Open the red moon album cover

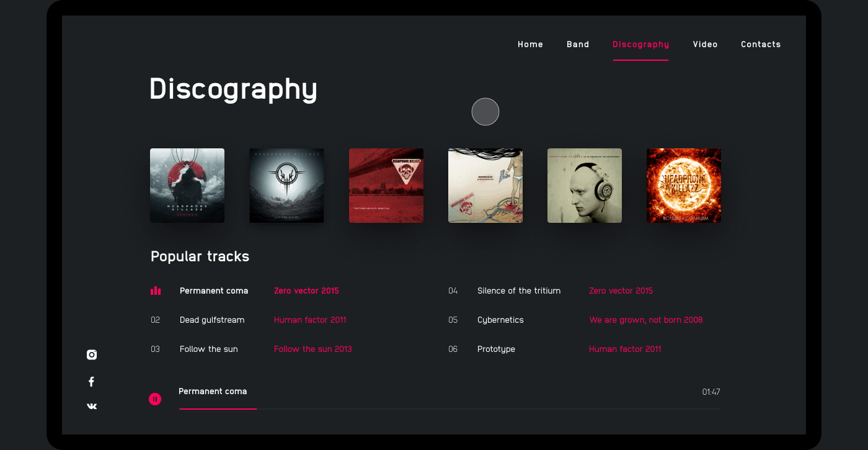click(187, 186)
